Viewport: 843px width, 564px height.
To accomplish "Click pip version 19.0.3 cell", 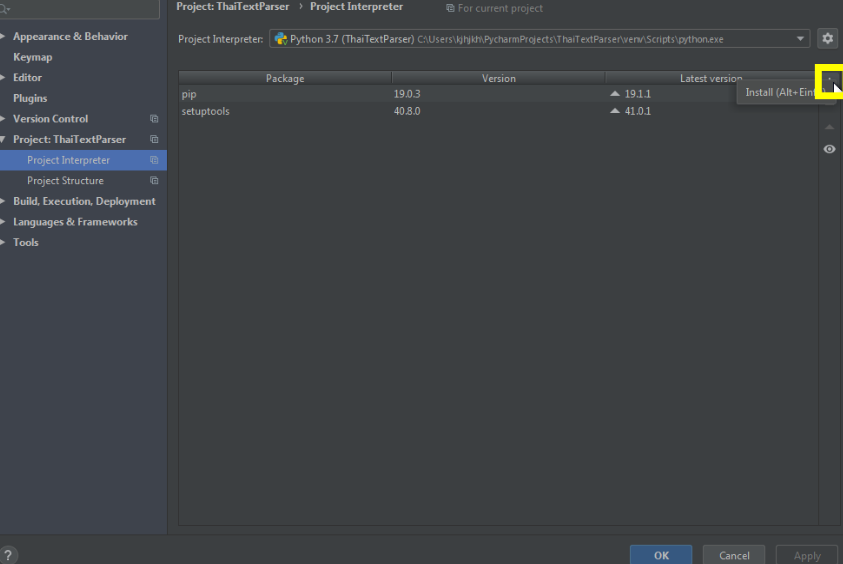I will [407, 94].
